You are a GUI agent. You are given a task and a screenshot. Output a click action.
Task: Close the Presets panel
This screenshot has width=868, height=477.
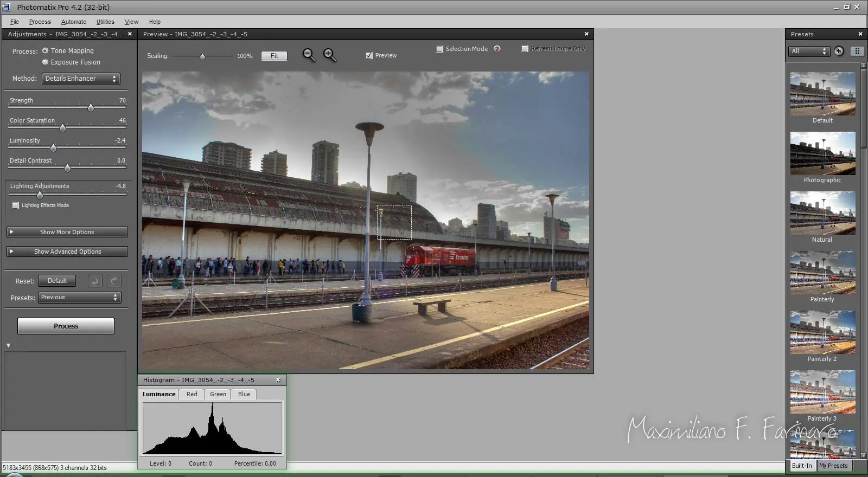[860, 34]
